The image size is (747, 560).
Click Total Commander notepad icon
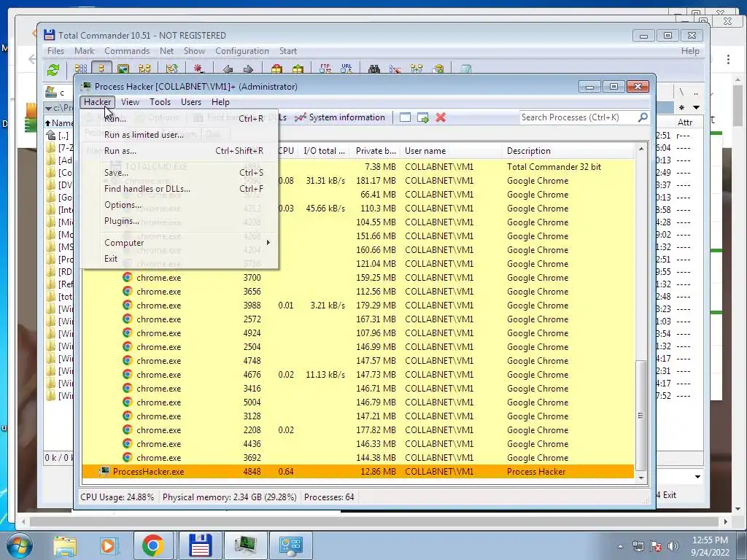(466, 69)
